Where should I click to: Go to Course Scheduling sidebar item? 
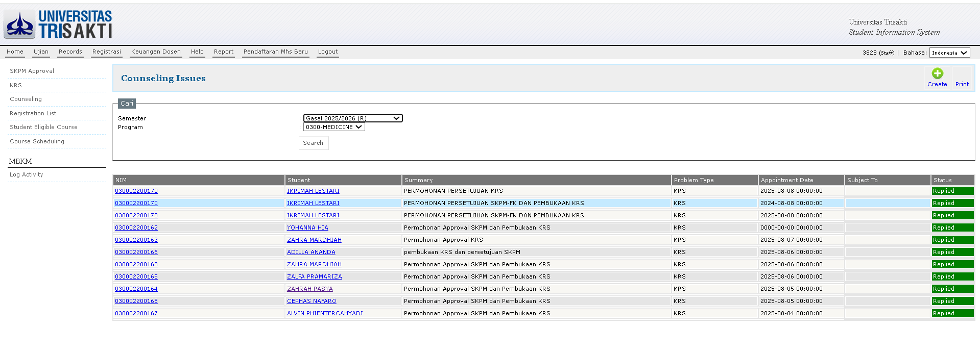pos(37,141)
